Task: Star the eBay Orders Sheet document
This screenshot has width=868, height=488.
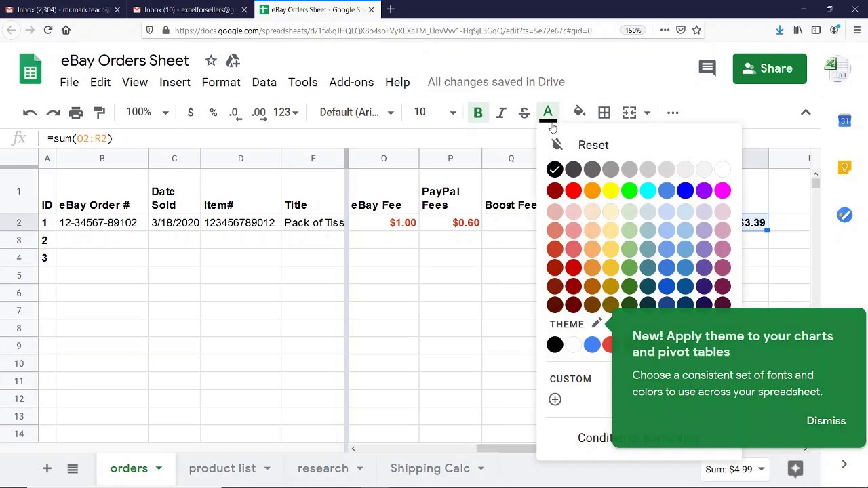Action: (x=211, y=61)
